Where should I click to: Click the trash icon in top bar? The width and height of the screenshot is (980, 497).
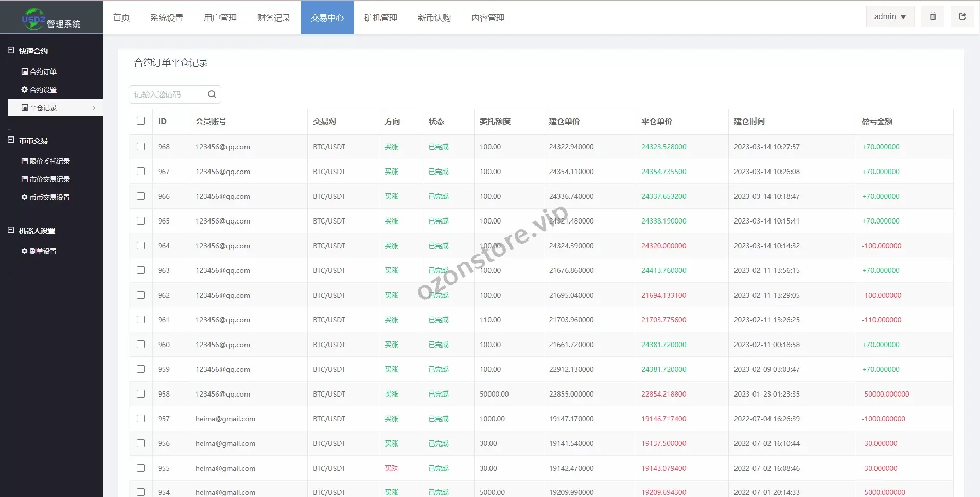pyautogui.click(x=933, y=16)
